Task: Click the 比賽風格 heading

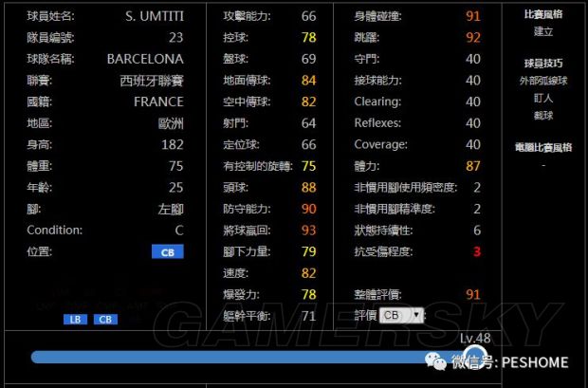Action: [543, 14]
